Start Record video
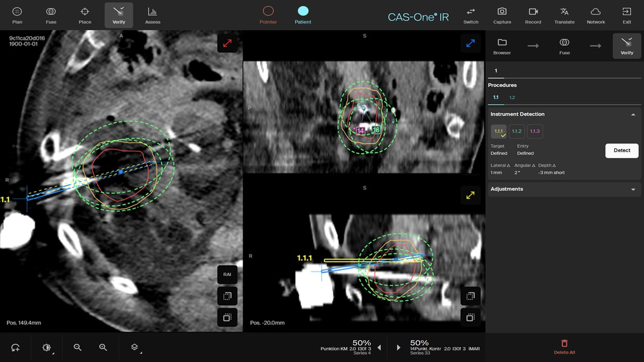644x362 pixels. (x=533, y=15)
